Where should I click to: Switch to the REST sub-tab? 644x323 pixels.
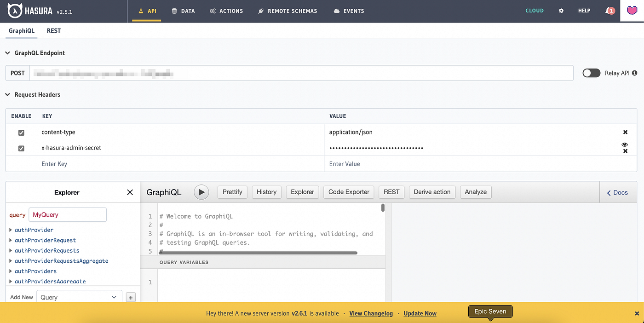[54, 31]
